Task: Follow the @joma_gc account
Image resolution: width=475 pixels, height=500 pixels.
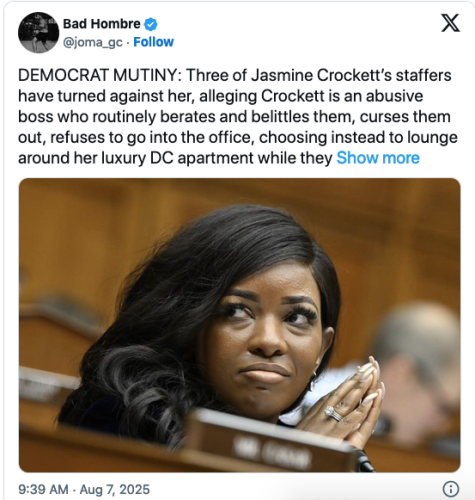Action: coord(153,42)
